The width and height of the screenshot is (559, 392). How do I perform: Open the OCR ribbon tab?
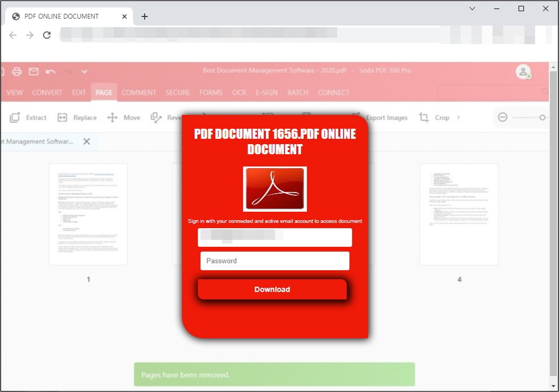click(239, 93)
